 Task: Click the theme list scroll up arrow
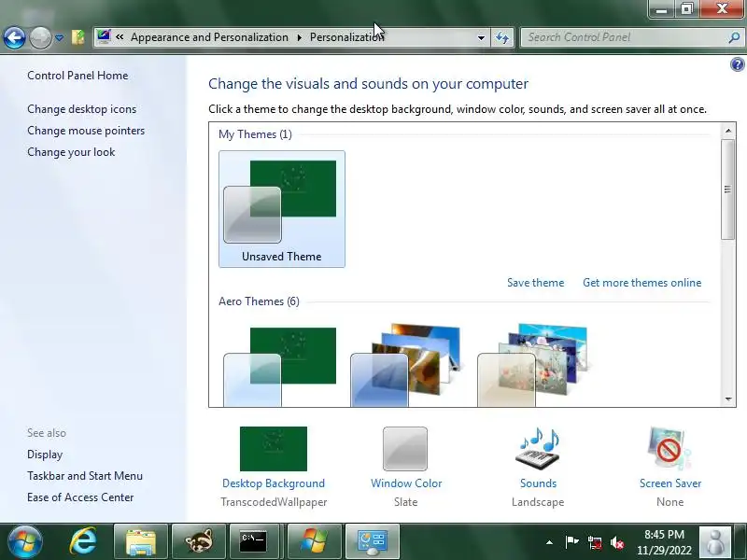pyautogui.click(x=728, y=130)
